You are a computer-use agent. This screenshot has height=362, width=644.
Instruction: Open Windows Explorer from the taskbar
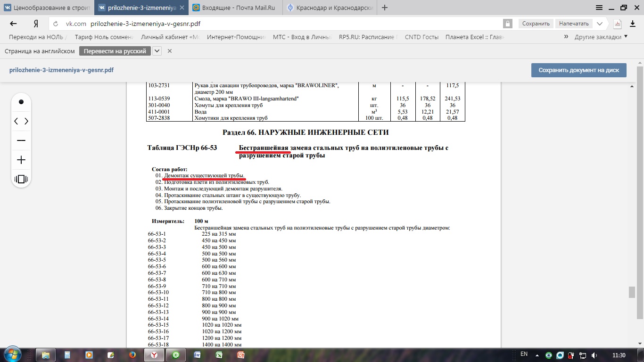tap(46, 355)
